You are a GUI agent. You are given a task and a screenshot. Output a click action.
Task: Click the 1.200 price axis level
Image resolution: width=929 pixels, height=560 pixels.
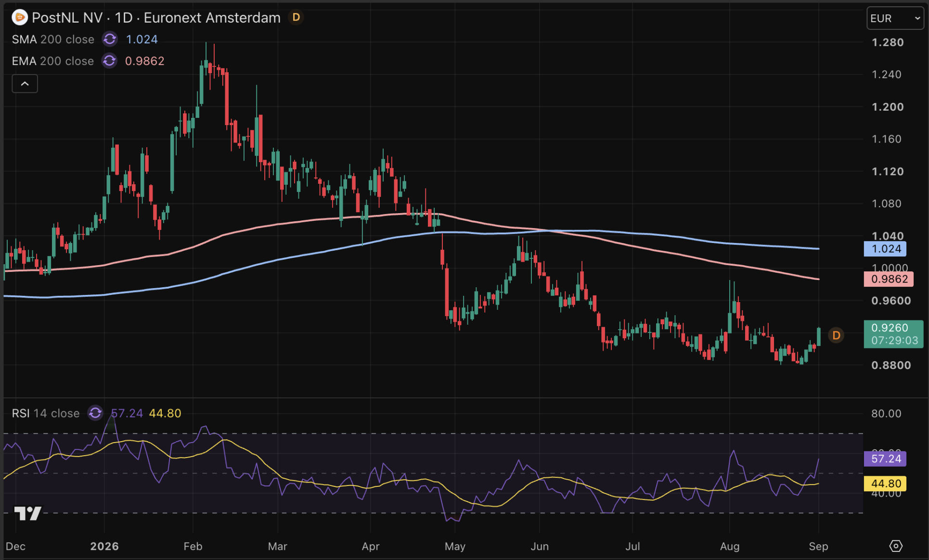click(x=888, y=107)
